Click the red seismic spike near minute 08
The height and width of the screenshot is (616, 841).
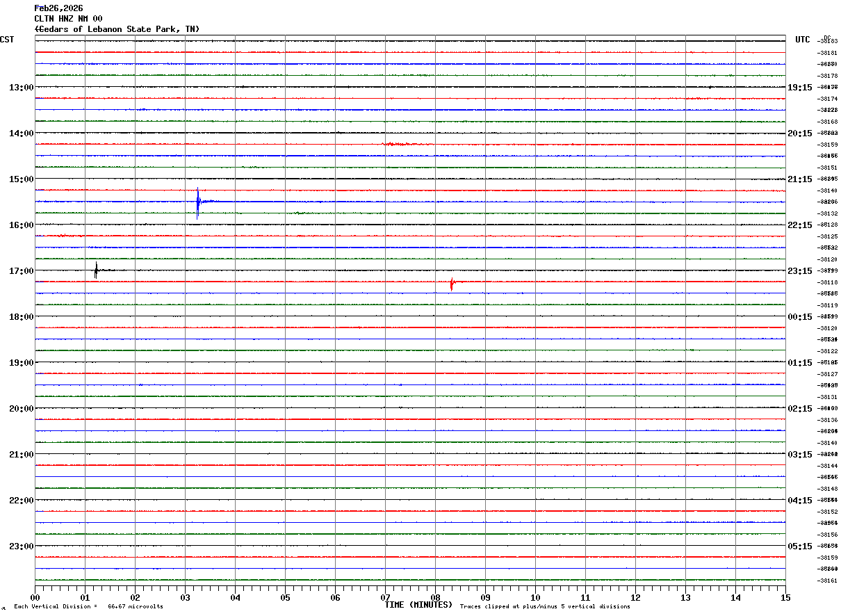[452, 283]
